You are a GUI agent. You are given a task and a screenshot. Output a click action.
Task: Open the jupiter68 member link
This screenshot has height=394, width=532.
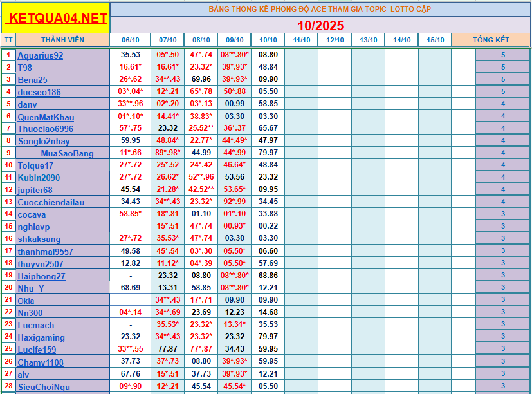35,190
